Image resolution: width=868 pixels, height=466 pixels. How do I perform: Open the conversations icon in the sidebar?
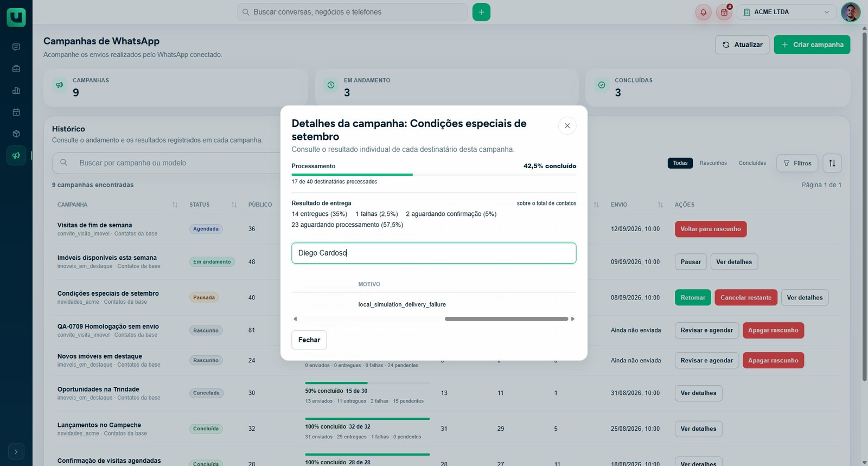point(16,47)
